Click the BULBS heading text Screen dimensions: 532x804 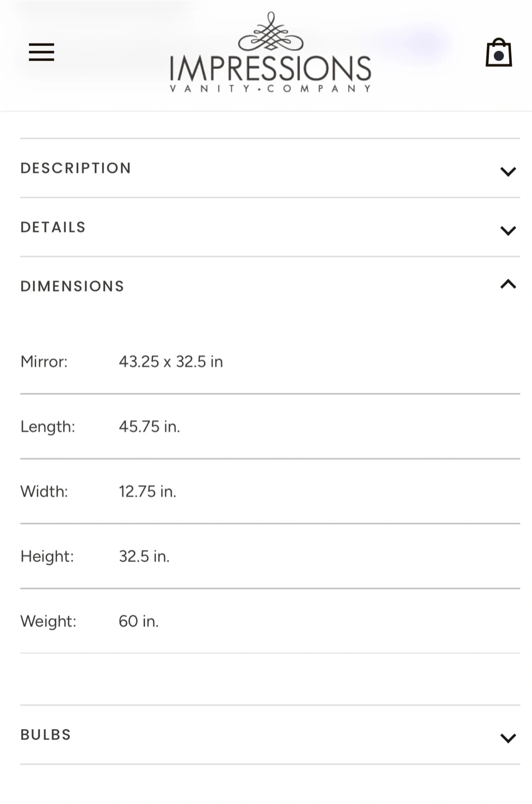tap(46, 735)
